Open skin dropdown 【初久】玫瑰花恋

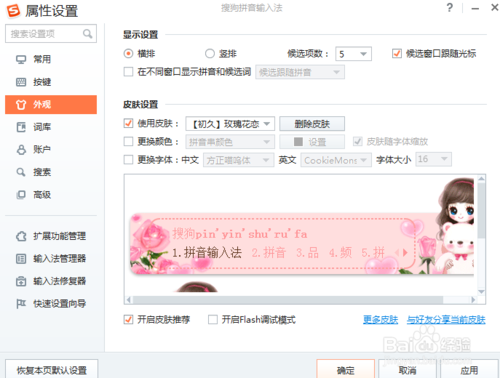pyautogui.click(x=230, y=124)
